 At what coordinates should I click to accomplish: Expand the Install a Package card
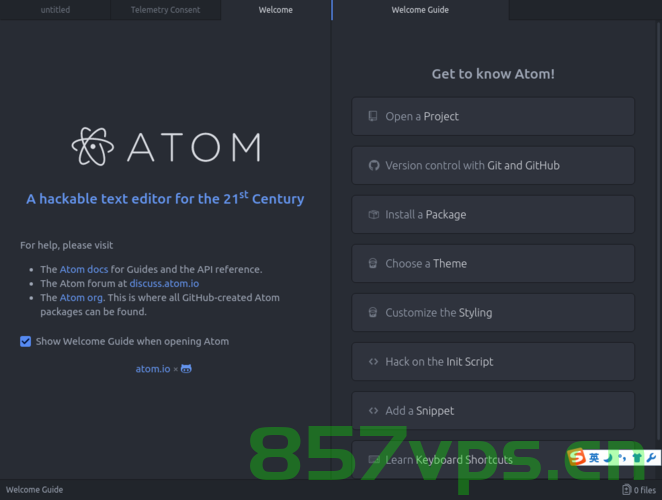click(x=493, y=215)
